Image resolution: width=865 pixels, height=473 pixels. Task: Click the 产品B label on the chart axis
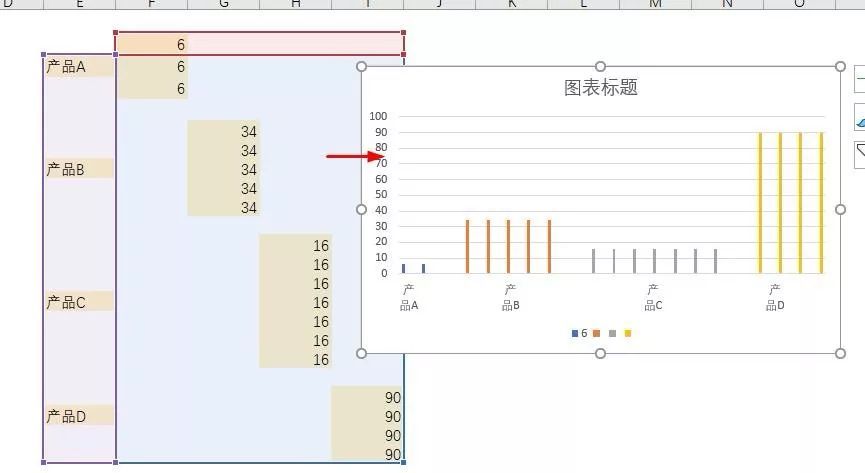pyautogui.click(x=510, y=297)
